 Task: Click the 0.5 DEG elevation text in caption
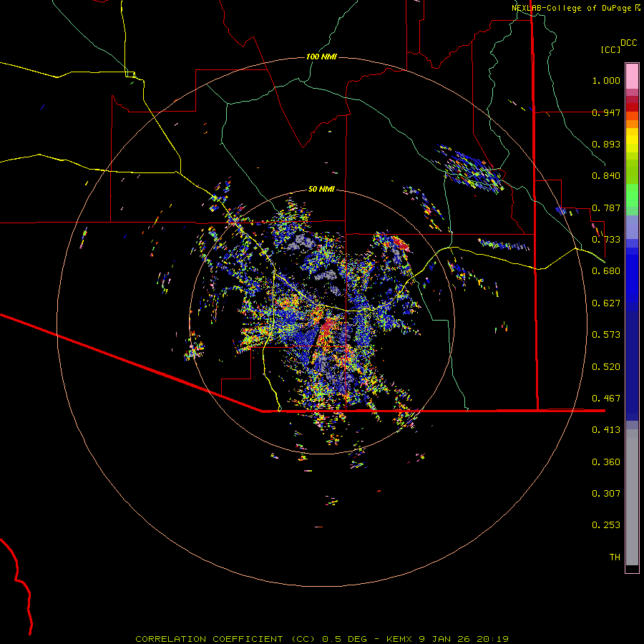pyautogui.click(x=345, y=639)
